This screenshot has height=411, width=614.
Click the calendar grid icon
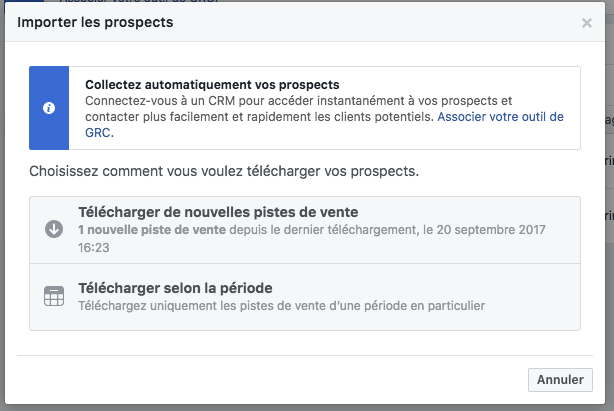54,296
